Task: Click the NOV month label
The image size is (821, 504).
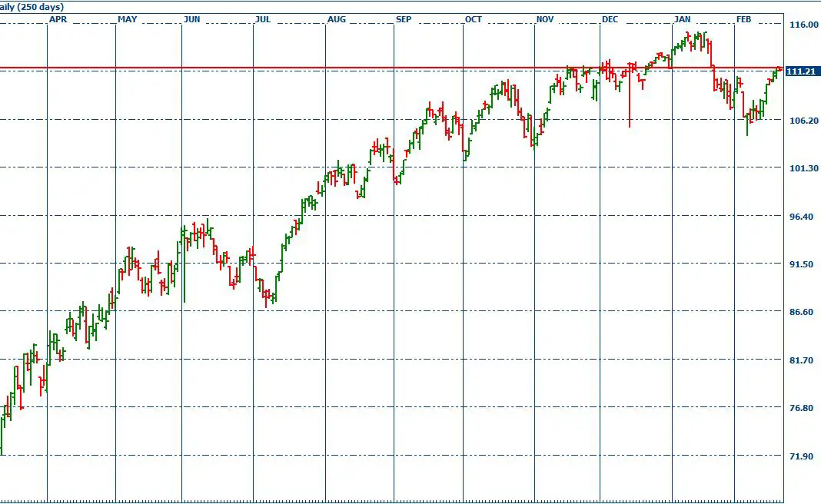Action: click(545, 19)
